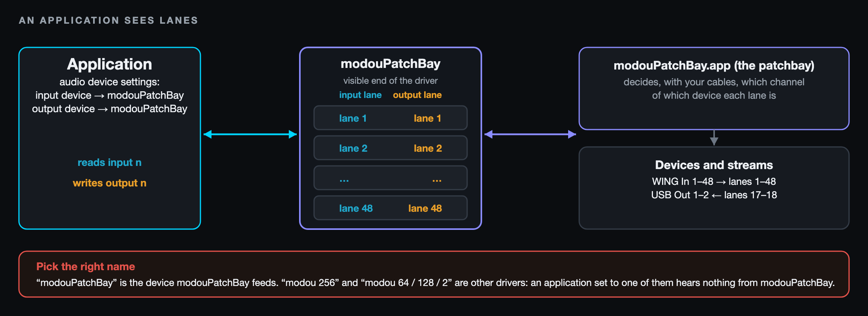Select the 'writes output n' label

[110, 183]
